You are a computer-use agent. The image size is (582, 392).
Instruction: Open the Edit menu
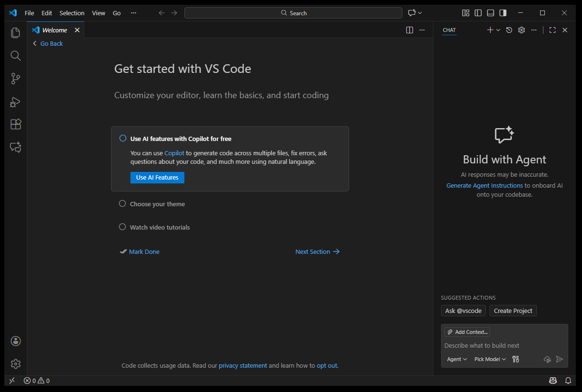(x=47, y=13)
